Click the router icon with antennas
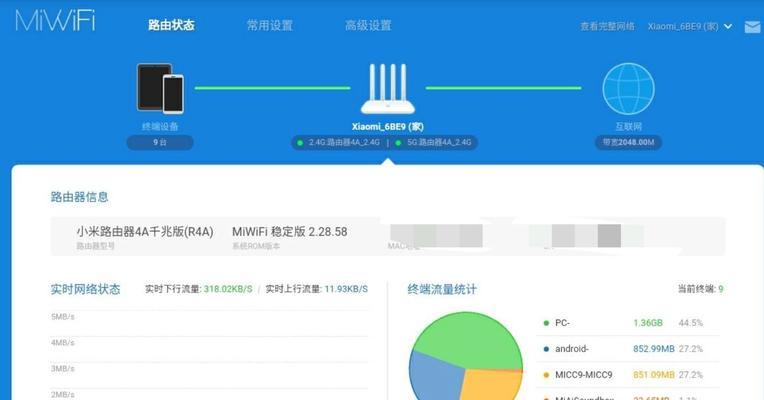The image size is (764, 400). [x=387, y=89]
